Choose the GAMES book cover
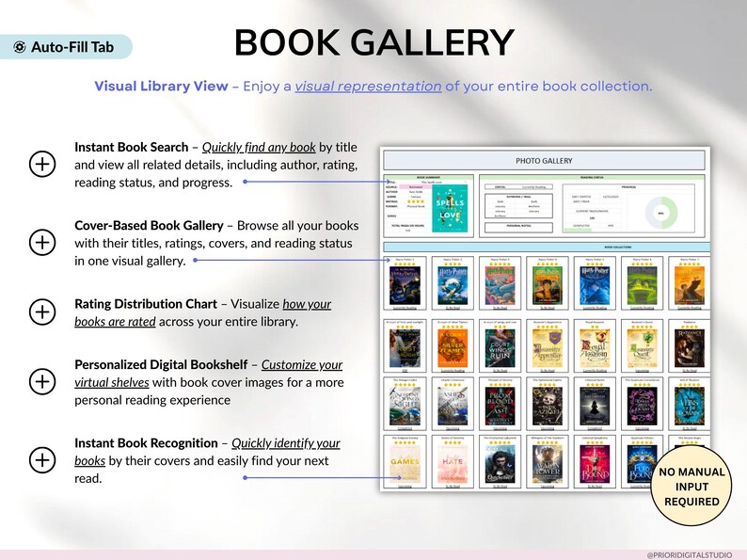The height and width of the screenshot is (560, 747). [x=405, y=464]
